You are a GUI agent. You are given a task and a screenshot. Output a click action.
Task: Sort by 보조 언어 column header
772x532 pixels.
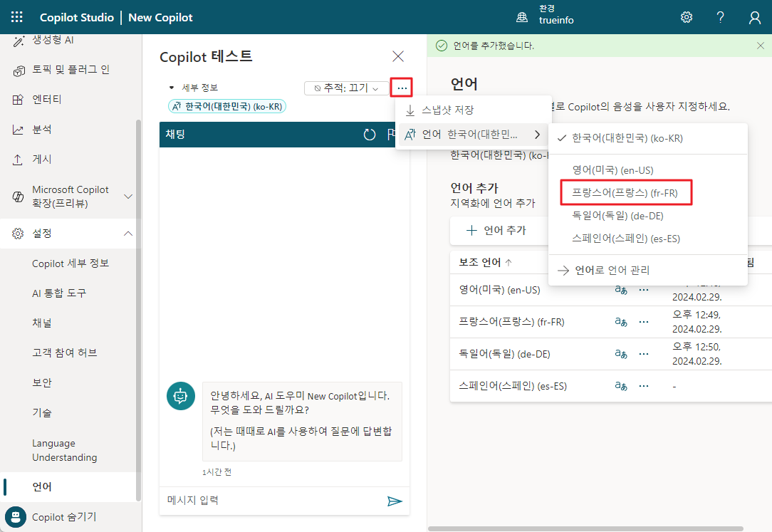486,263
